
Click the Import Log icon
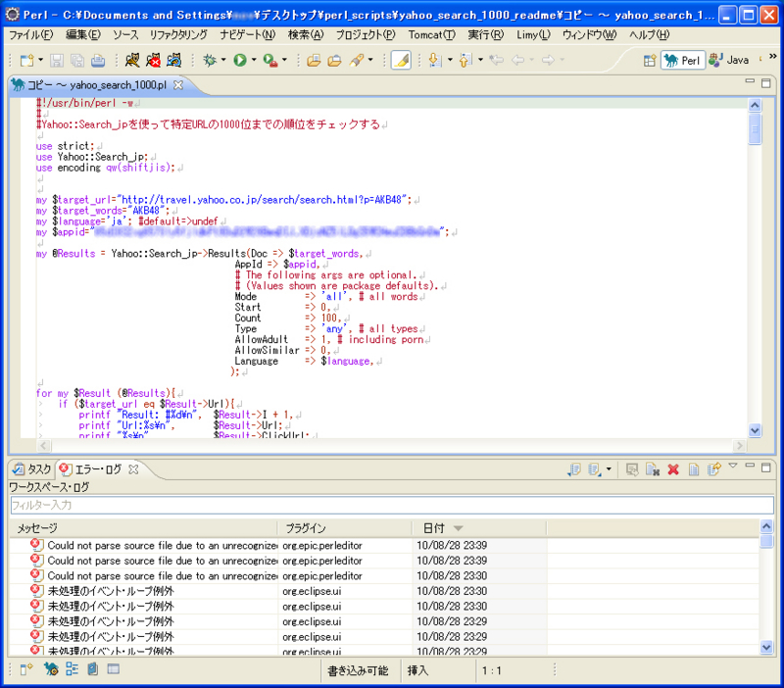coord(594,469)
